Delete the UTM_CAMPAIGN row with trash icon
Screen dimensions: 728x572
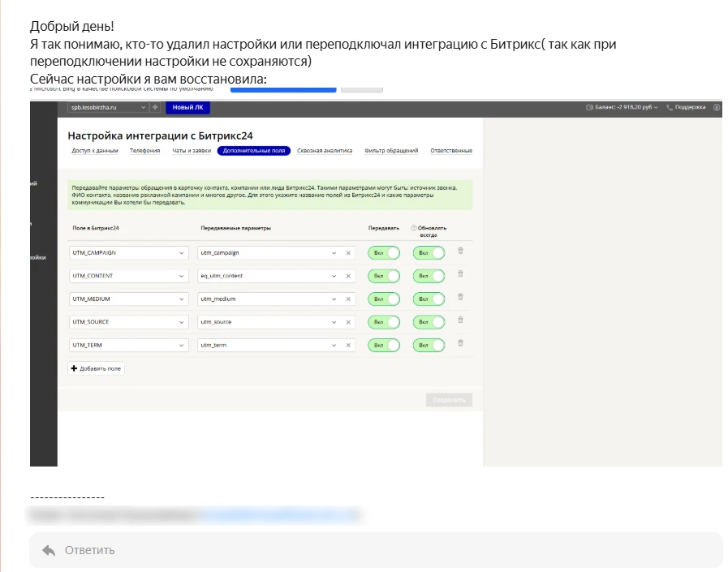(x=460, y=251)
